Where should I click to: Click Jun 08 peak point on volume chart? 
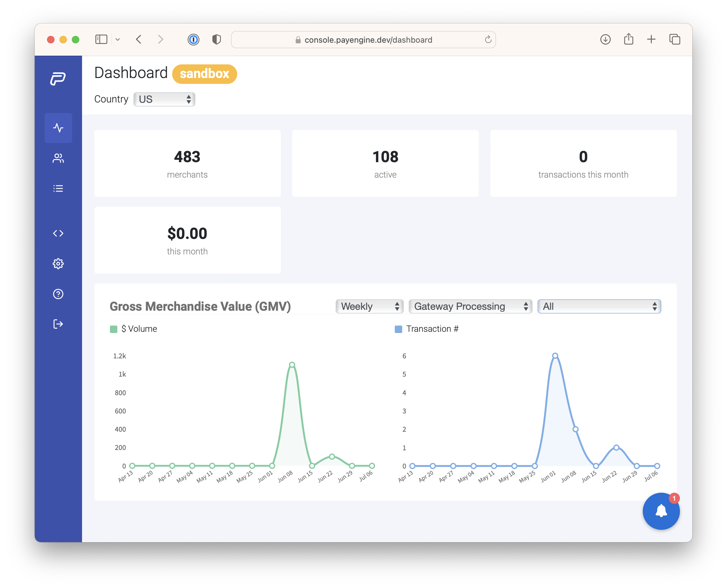tap(292, 365)
